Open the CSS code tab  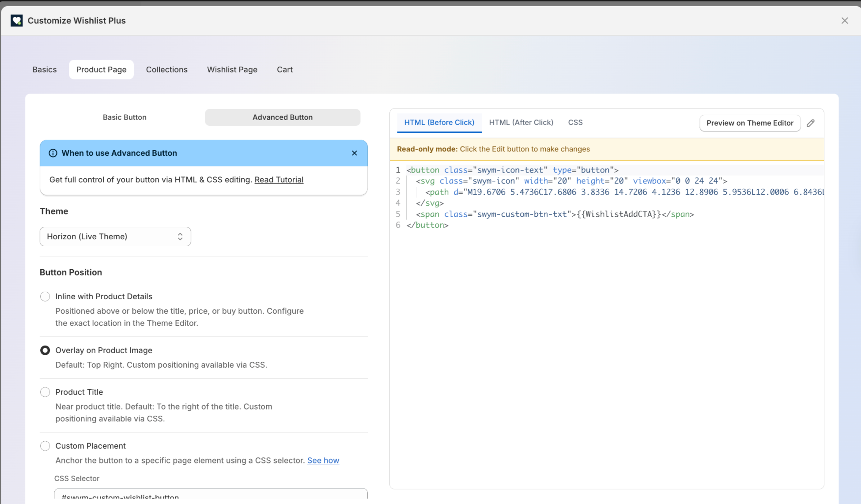[x=575, y=122]
